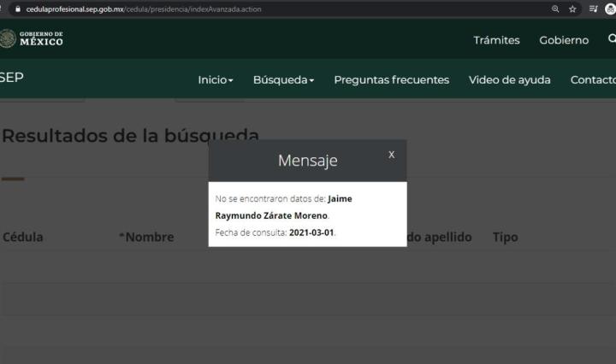Bookmark this page with the star icon
The width and height of the screenshot is (616, 364).
click(x=572, y=9)
